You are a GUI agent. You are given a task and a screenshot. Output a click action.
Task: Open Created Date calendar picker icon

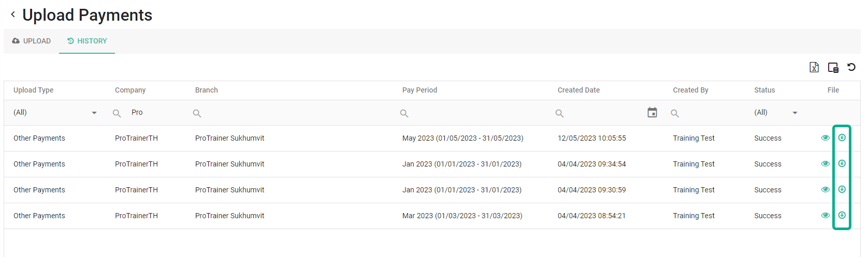click(652, 112)
